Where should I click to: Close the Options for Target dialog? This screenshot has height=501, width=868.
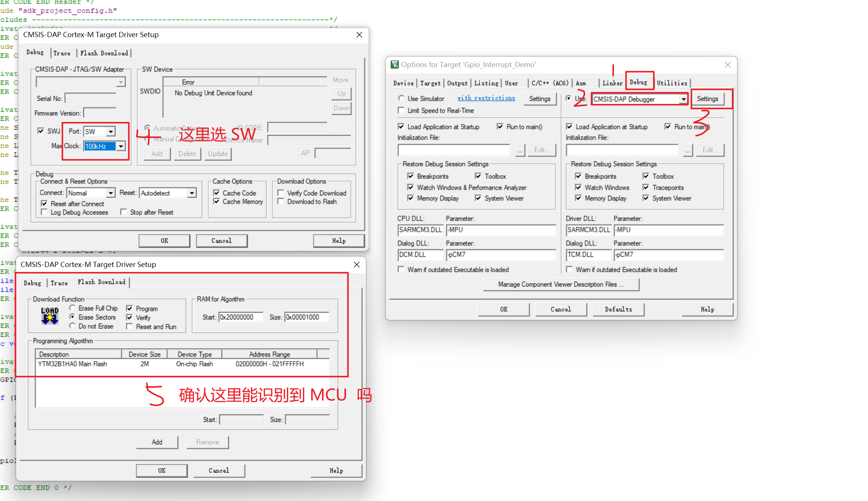728,64
